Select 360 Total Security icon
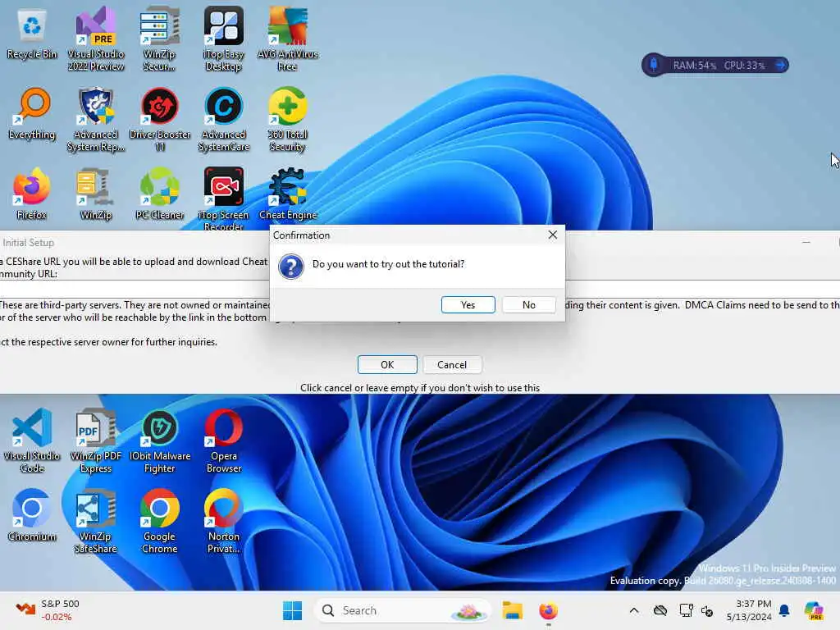The height and width of the screenshot is (630, 840). point(288,120)
